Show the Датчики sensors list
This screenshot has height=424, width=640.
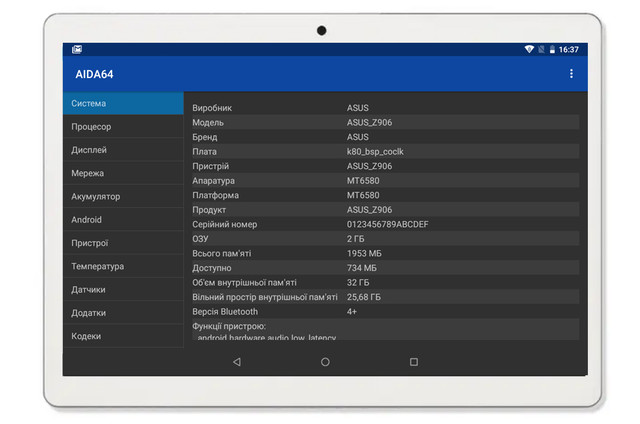[123, 290]
